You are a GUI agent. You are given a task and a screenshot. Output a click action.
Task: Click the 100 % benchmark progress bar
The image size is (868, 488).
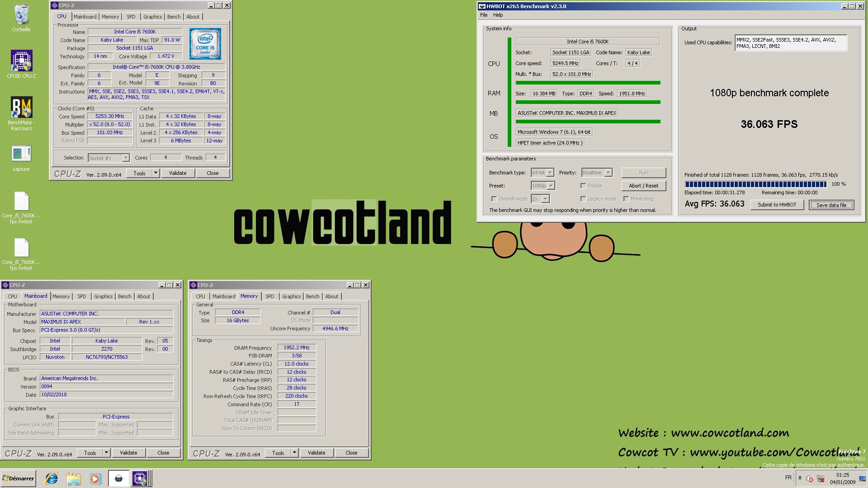[x=756, y=184]
